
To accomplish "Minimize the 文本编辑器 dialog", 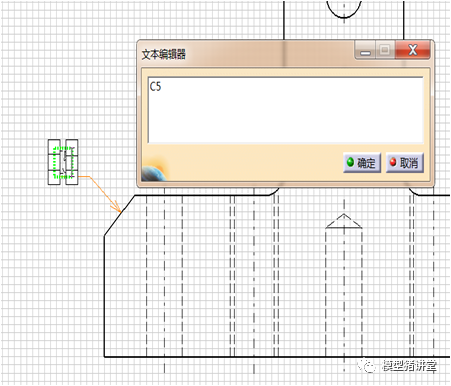I will point(366,50).
